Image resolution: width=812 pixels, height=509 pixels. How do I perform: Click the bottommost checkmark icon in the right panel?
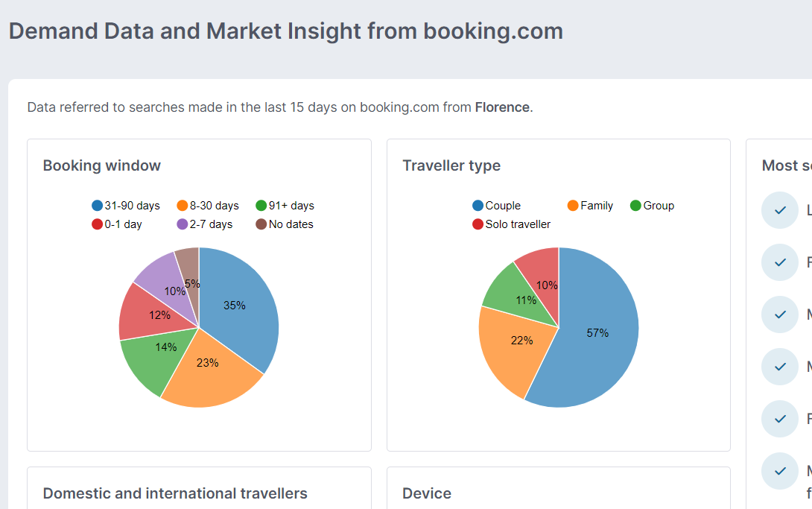pyautogui.click(x=780, y=471)
